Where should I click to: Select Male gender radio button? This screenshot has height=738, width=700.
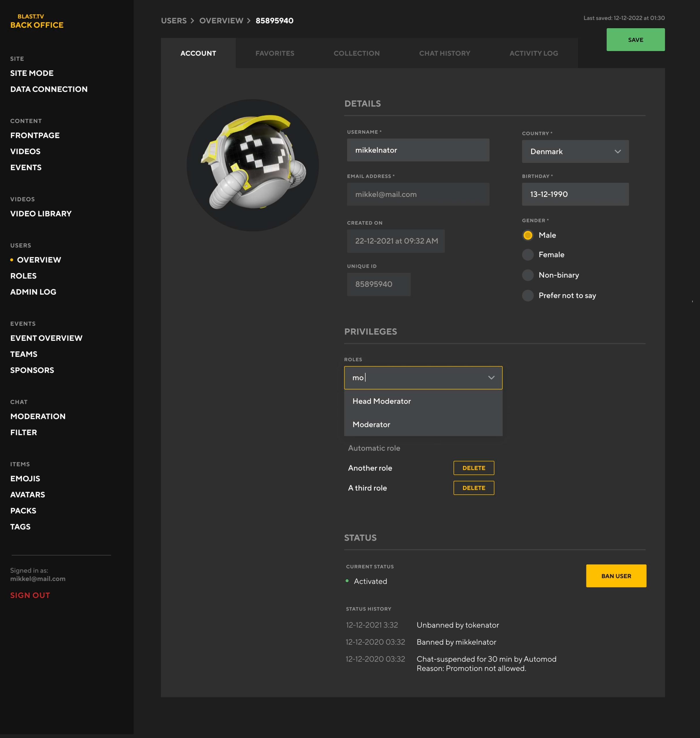click(x=528, y=236)
